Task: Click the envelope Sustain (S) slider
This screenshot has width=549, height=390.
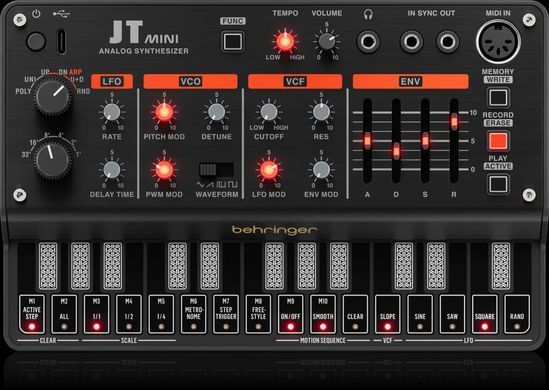Action: click(425, 141)
